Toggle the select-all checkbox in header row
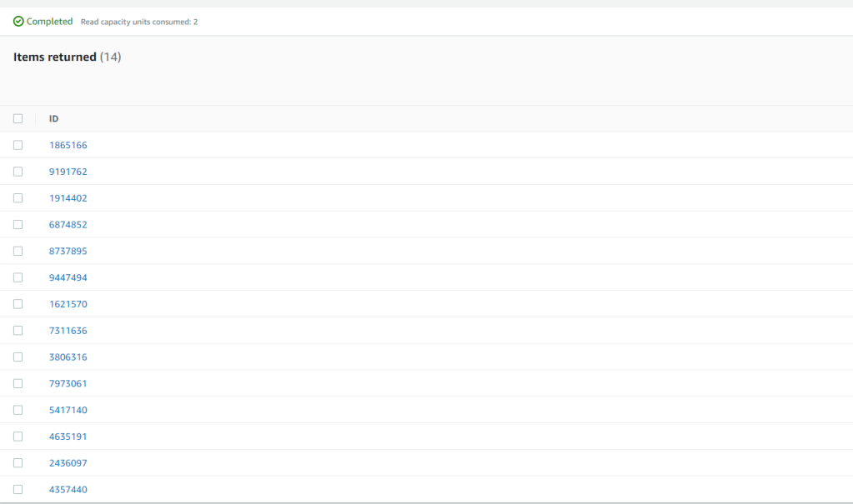The height and width of the screenshot is (504, 853). [x=18, y=118]
